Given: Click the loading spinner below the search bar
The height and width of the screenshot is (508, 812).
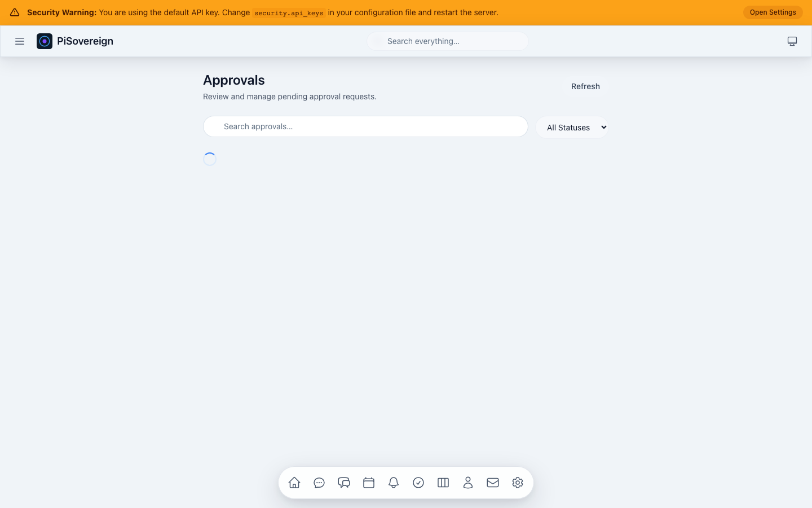Looking at the screenshot, I should pyautogui.click(x=210, y=159).
